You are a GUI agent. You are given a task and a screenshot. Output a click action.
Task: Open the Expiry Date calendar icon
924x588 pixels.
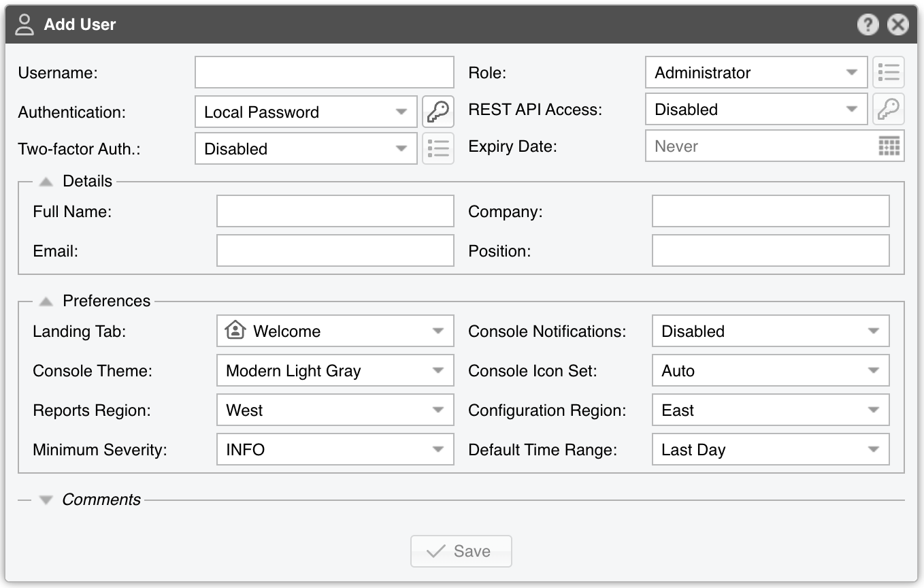[x=889, y=146]
